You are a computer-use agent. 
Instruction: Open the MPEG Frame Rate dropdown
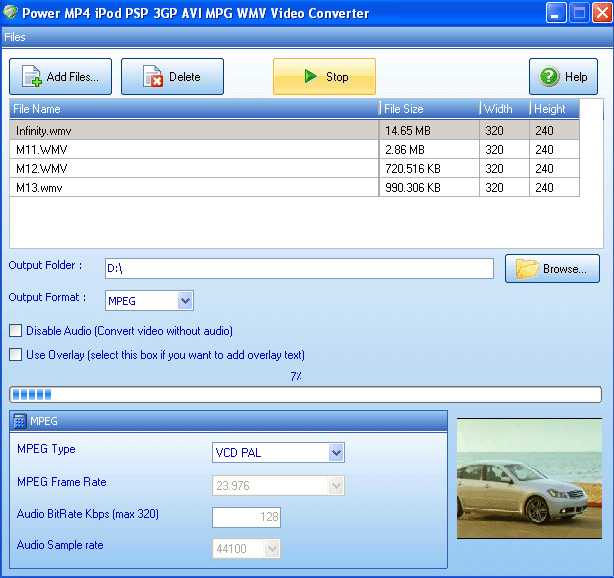point(336,485)
